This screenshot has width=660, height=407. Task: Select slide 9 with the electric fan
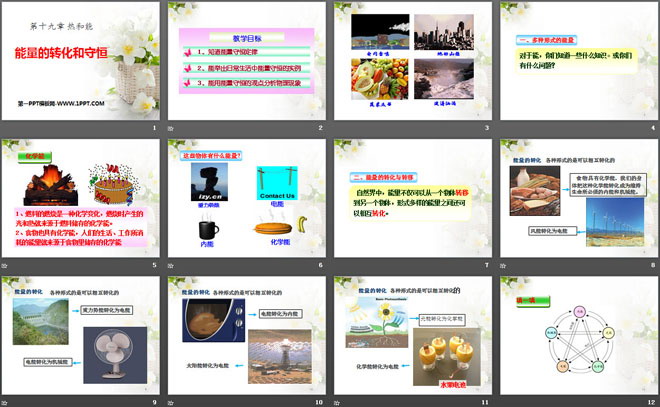tap(81, 335)
